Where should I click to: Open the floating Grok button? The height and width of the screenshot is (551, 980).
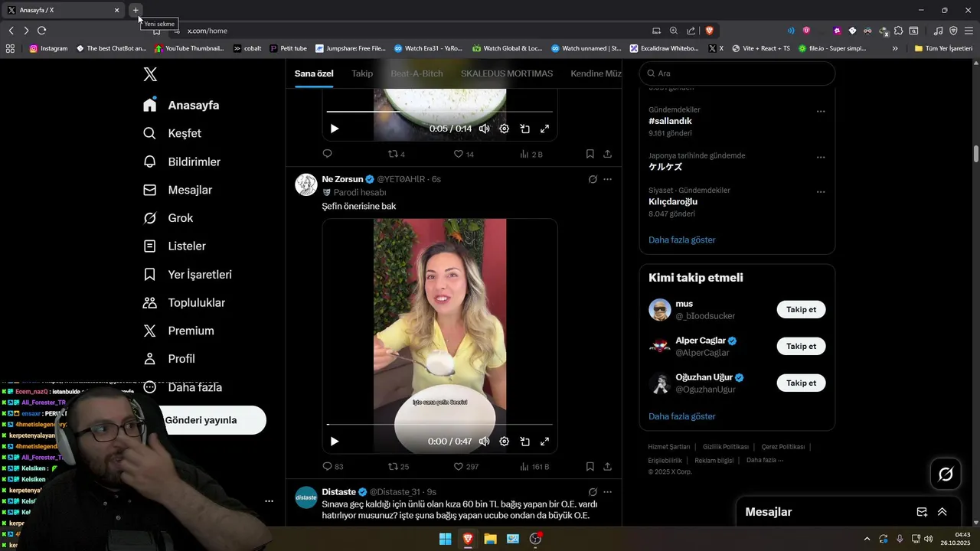(x=946, y=474)
